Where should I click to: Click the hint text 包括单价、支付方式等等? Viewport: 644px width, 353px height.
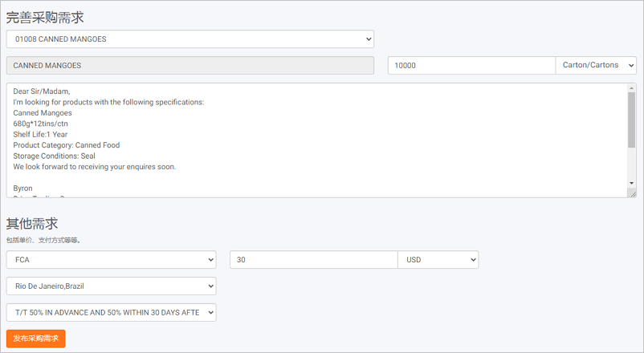coord(43,240)
